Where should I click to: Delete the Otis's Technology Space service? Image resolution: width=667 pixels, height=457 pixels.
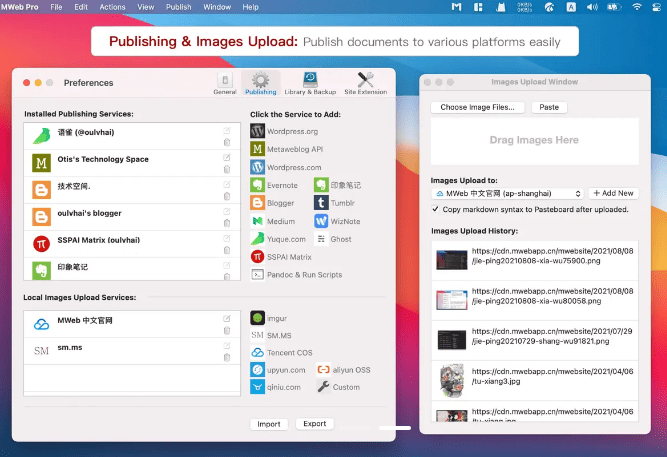click(x=227, y=169)
